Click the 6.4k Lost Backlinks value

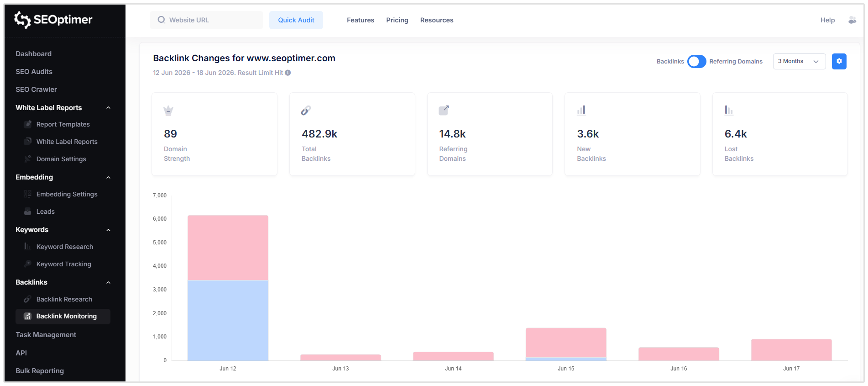click(x=736, y=134)
